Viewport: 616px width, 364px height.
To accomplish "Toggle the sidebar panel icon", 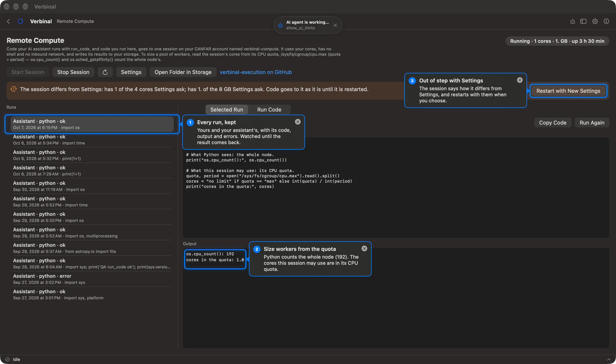I will (583, 21).
